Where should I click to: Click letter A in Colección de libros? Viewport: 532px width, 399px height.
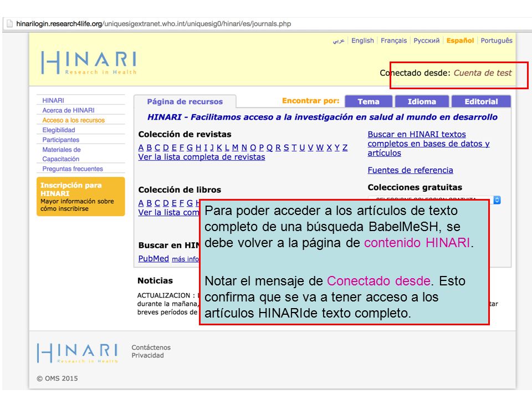click(141, 203)
